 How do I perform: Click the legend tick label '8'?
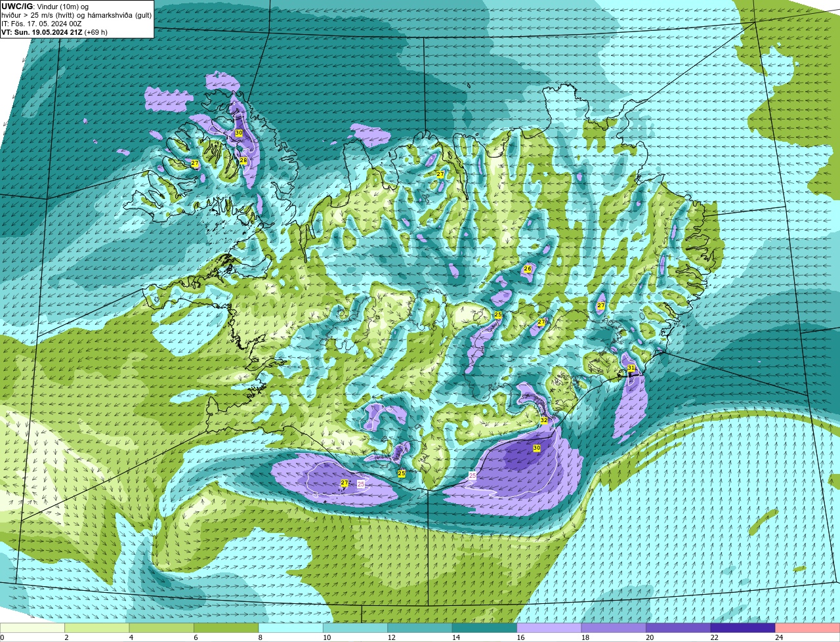point(261,637)
